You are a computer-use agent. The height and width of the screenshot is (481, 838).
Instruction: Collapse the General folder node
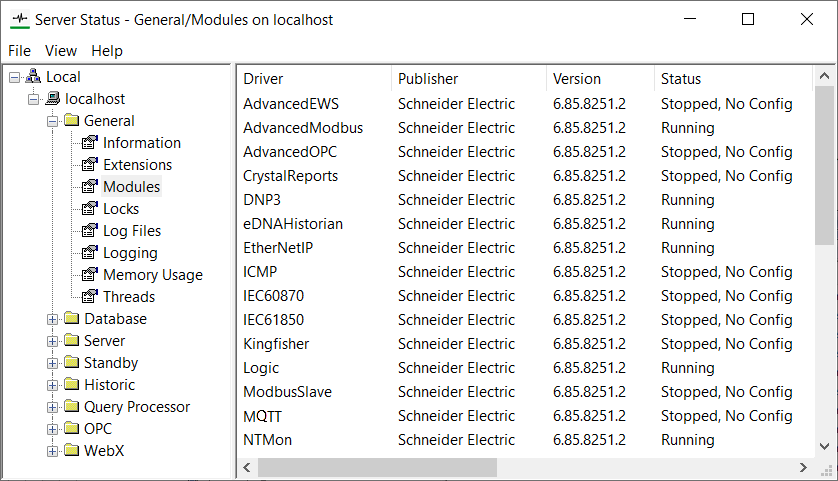(52, 121)
